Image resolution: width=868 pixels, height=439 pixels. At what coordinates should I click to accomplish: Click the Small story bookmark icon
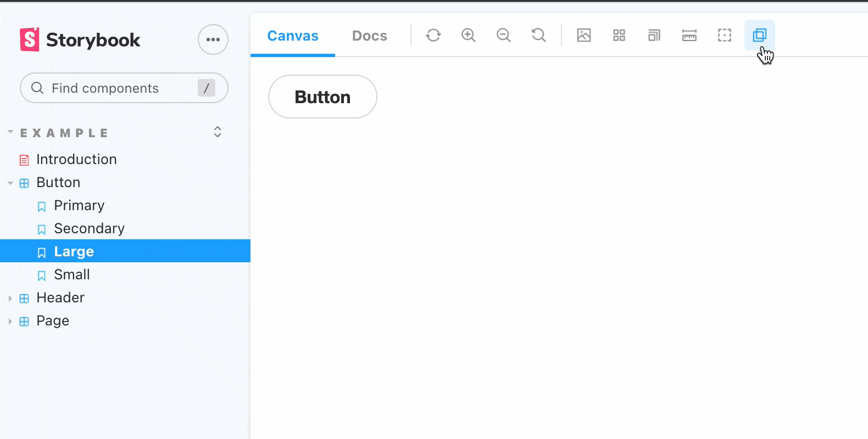coord(42,275)
